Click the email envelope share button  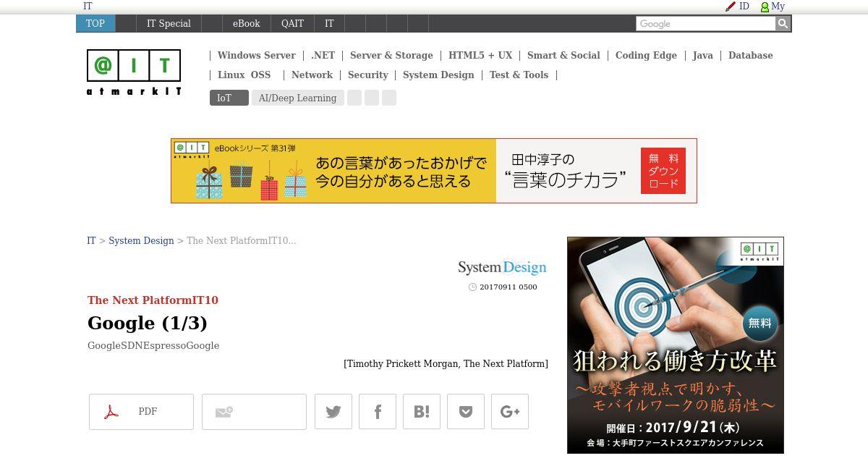(x=254, y=412)
